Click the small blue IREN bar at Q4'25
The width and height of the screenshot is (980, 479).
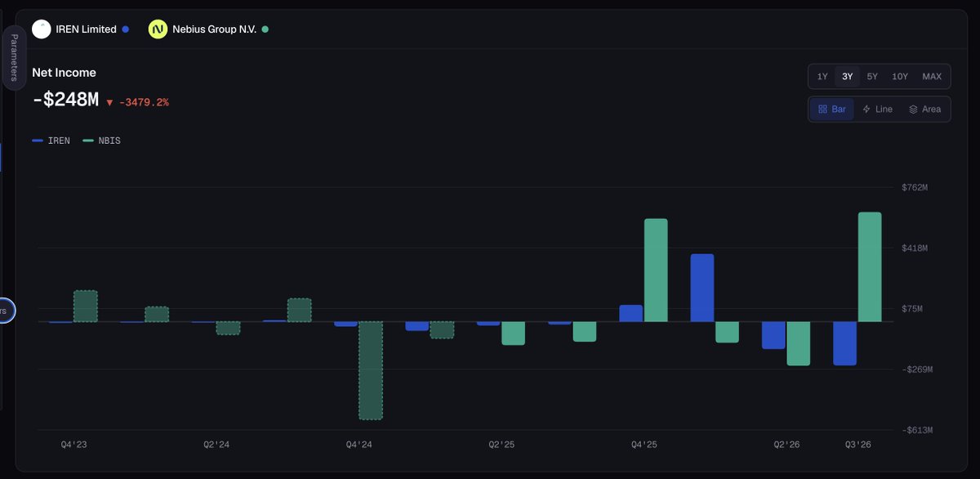point(631,314)
